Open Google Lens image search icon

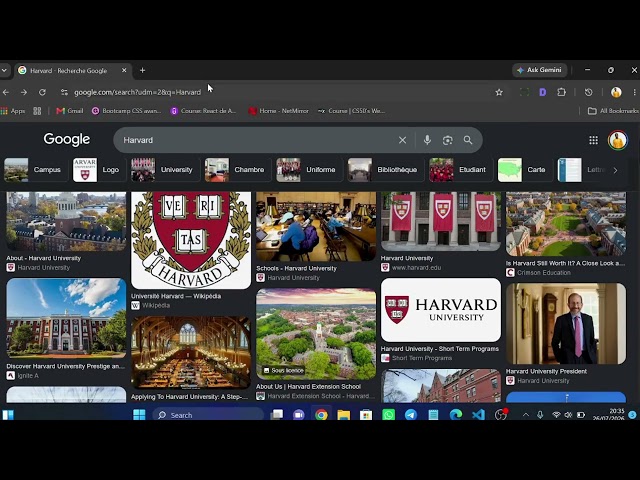[447, 140]
